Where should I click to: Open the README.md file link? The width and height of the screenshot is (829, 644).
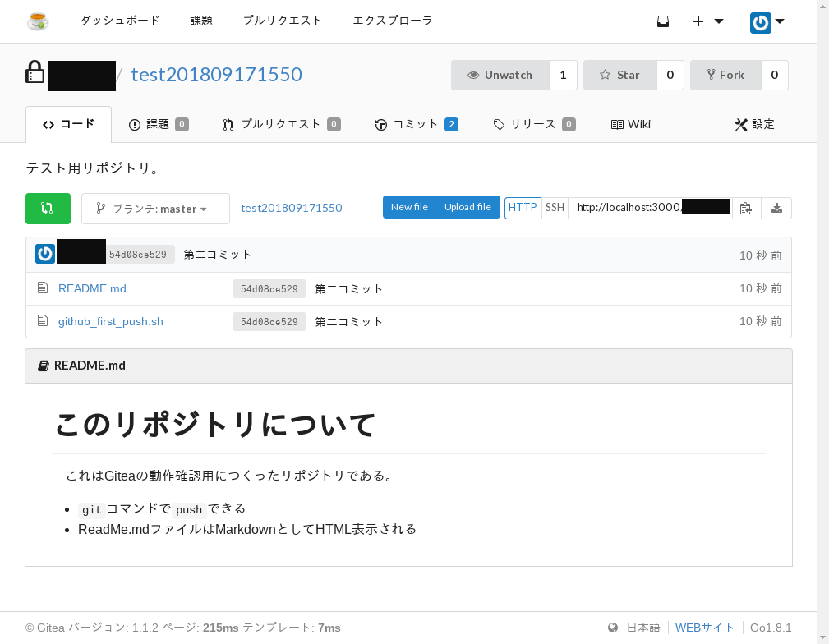(x=92, y=288)
